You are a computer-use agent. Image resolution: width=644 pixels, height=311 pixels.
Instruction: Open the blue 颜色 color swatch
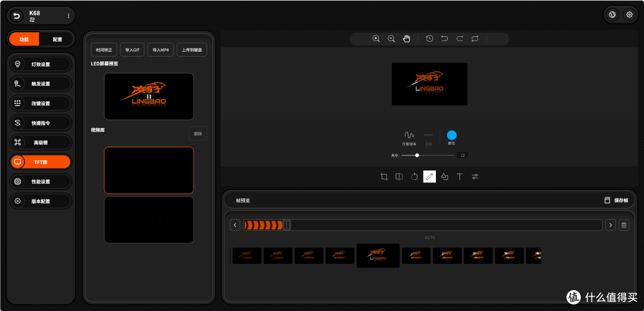click(452, 135)
